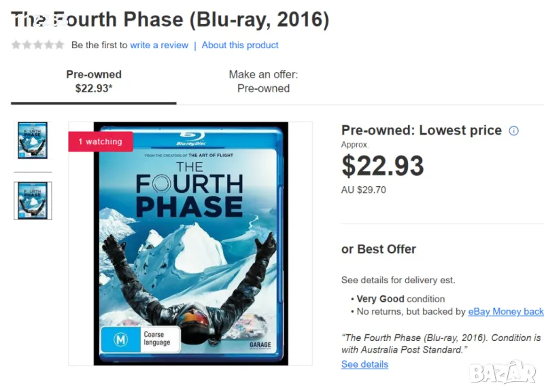The height and width of the screenshot is (392, 544).
Task: Click the third rating star
Action: click(x=37, y=45)
